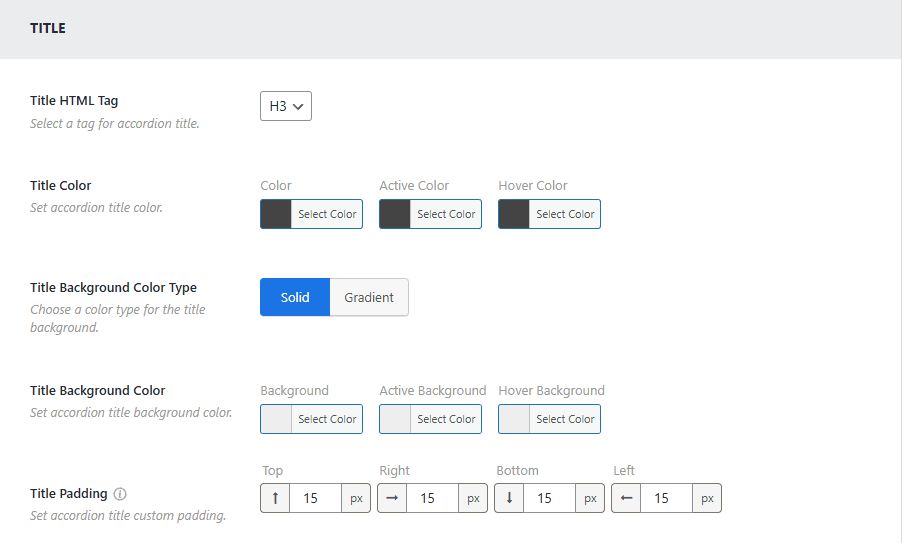Click Select Color for Active Color
Image resolution: width=904 pixels, height=543 pixels.
(446, 214)
